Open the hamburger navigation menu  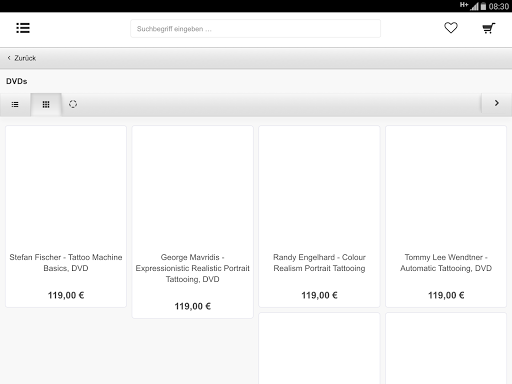[23, 28]
